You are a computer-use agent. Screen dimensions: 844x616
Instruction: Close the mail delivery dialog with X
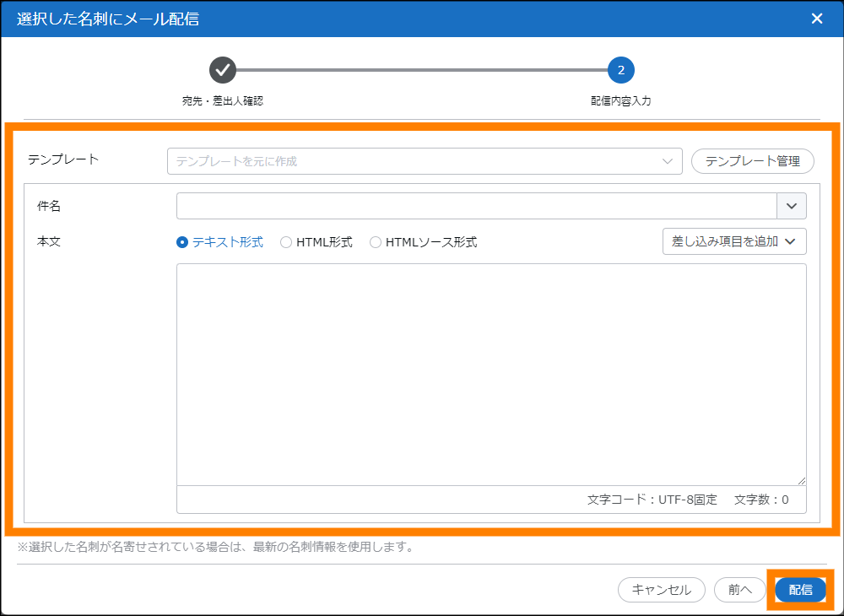[816, 19]
